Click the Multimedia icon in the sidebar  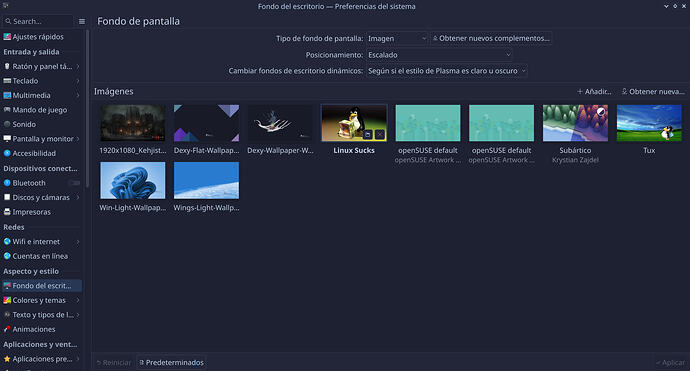coord(7,96)
